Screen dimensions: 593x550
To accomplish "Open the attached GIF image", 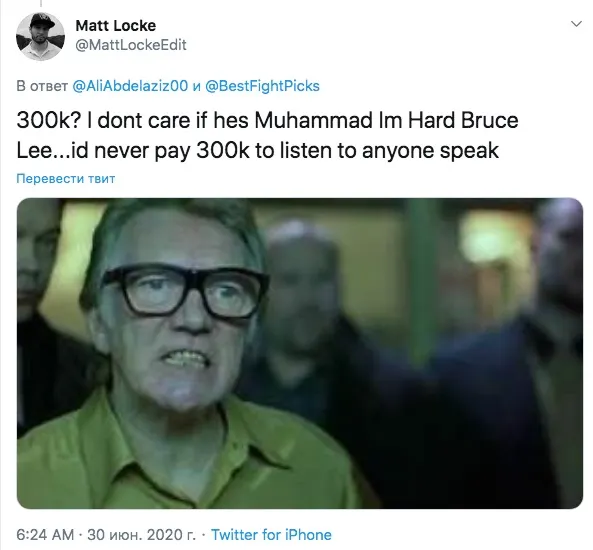I will pos(300,353).
